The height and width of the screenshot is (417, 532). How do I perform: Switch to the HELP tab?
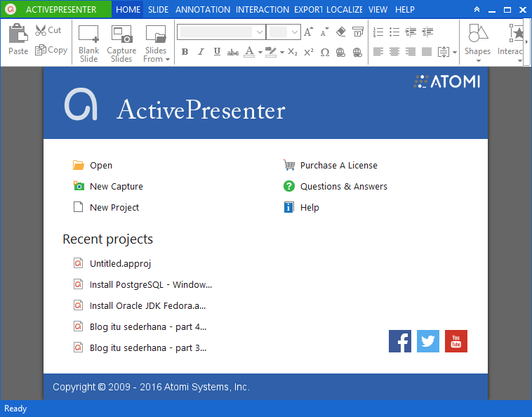[x=405, y=10]
